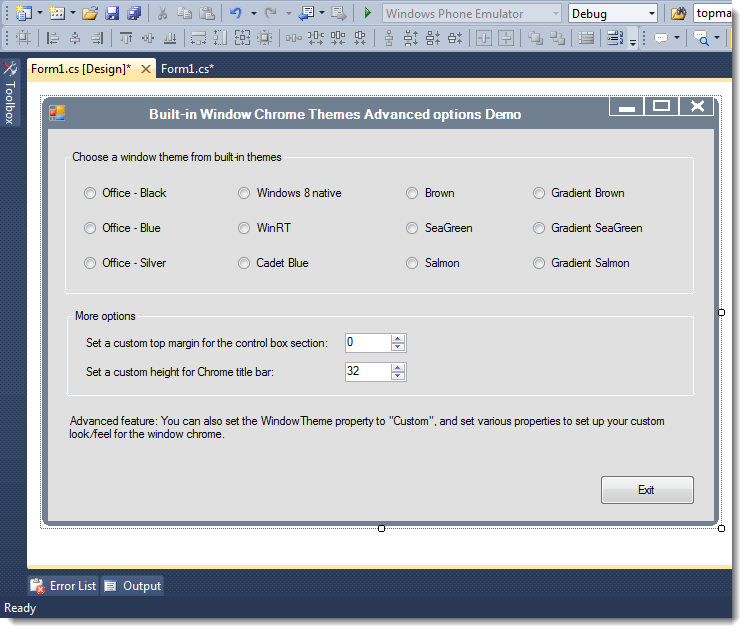Select the Cadet Blue radio button
The height and width of the screenshot is (633, 747).
point(244,263)
